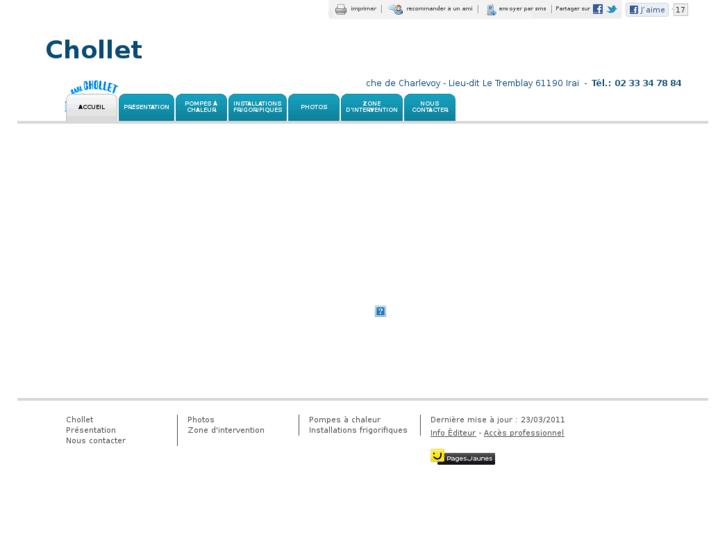Open footer Nous contacter link

click(x=96, y=441)
